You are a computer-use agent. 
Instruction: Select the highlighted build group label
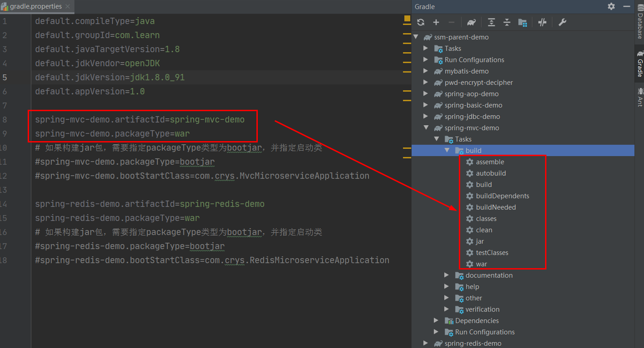[x=473, y=151]
